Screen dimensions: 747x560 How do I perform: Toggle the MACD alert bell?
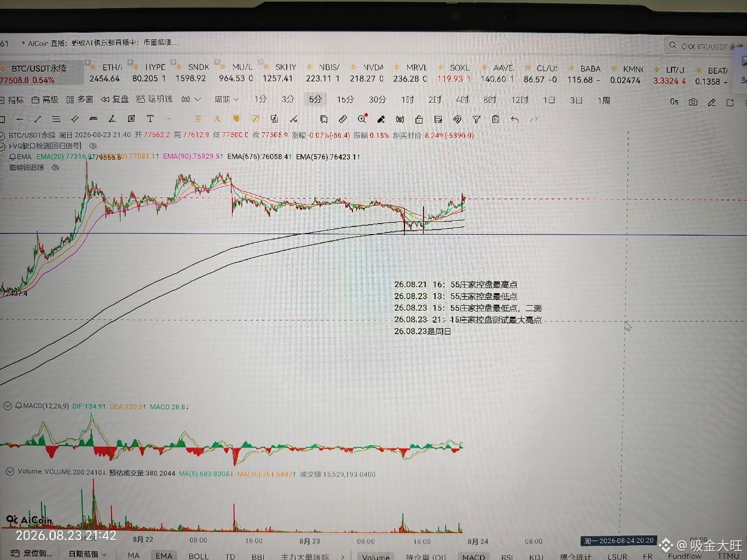tap(19, 406)
